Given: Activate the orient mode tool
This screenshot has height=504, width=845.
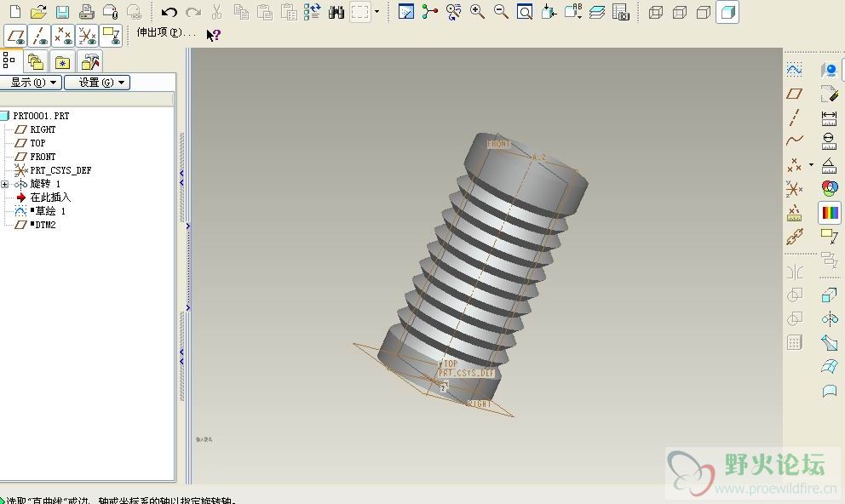Looking at the screenshot, I should 454,12.
